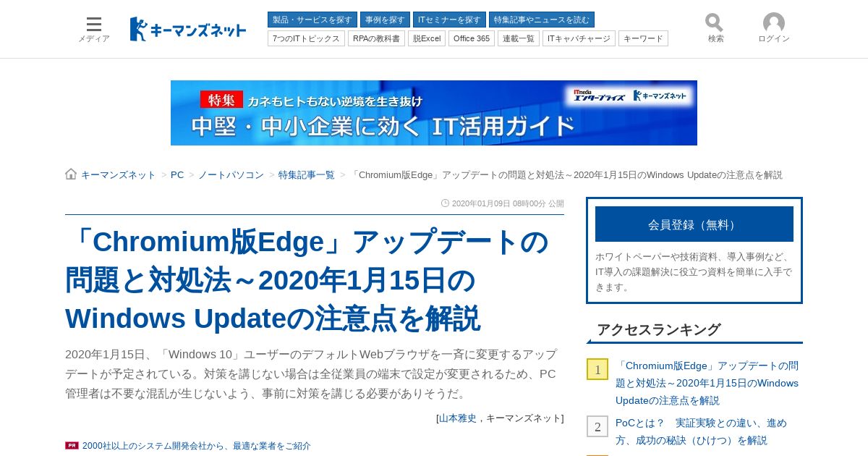
Task: Open 事例を探す menu
Action: click(385, 20)
